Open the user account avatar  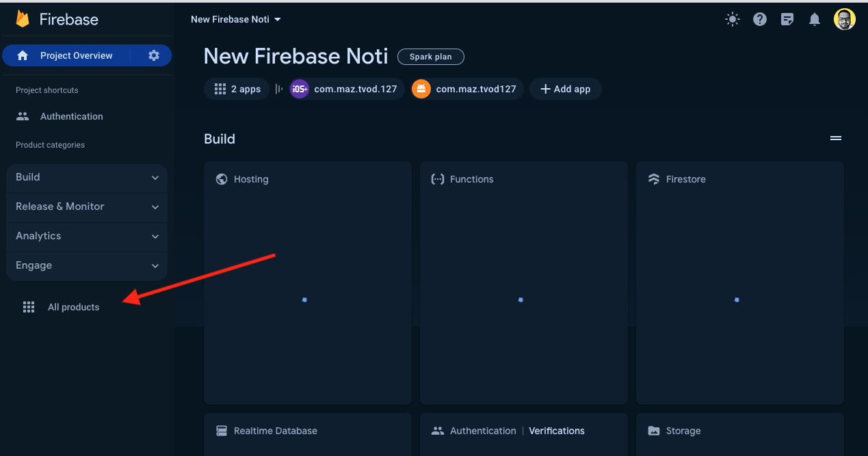(845, 19)
